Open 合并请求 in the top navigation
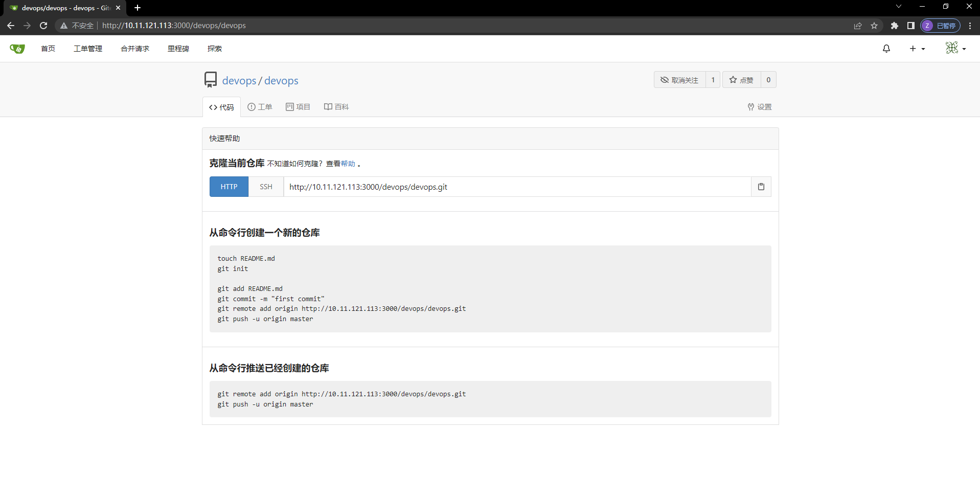The height and width of the screenshot is (497, 980). (134, 48)
